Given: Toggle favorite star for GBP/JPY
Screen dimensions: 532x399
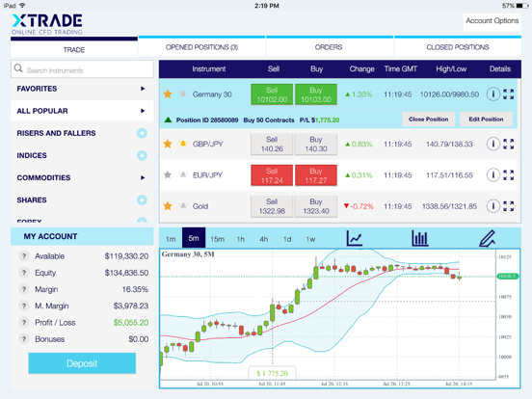Looking at the screenshot, I should pyautogui.click(x=168, y=144).
